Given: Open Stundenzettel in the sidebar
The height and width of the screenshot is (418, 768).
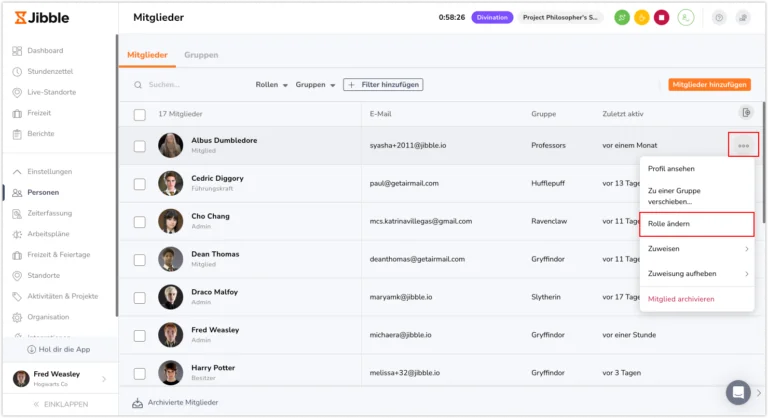Looking at the screenshot, I should point(43,72).
